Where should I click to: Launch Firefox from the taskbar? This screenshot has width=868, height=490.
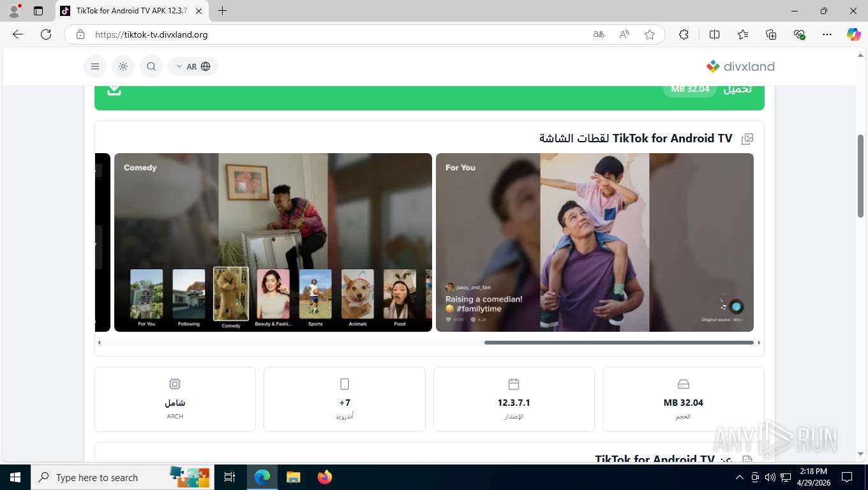click(x=325, y=477)
